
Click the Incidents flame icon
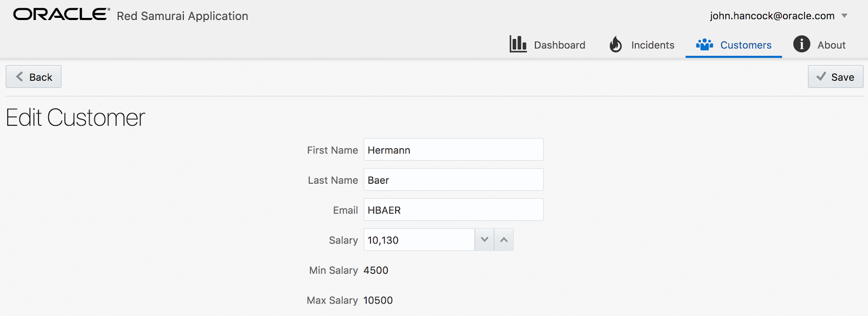click(x=615, y=44)
